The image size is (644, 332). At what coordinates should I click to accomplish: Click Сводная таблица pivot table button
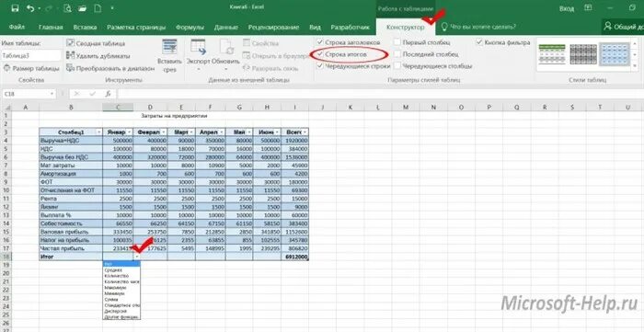(x=96, y=43)
